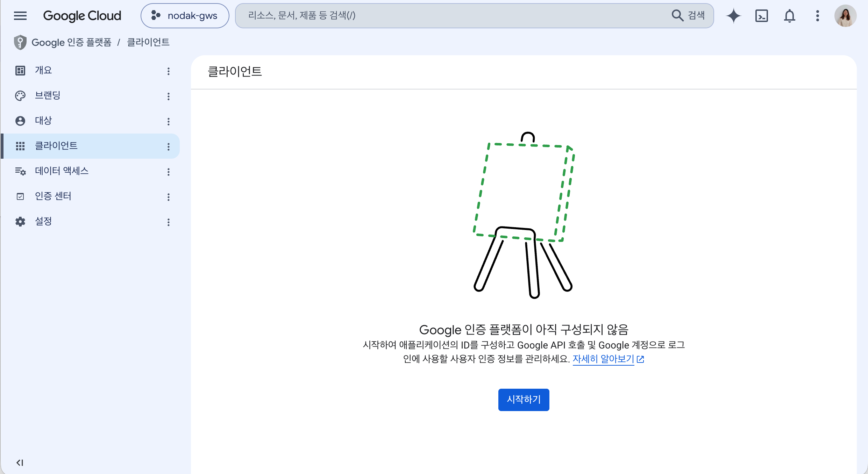This screenshot has height=474, width=868.
Task: Open more options for 대상
Action: 169,122
